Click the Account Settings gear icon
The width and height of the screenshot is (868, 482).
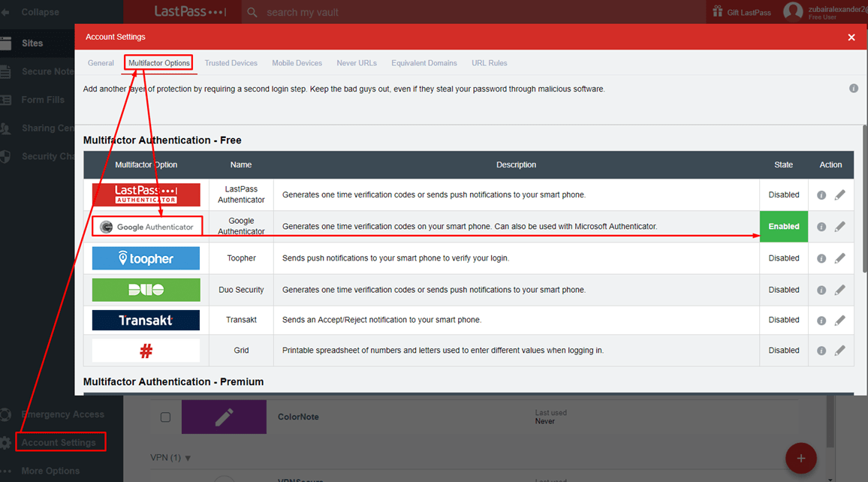pos(5,443)
